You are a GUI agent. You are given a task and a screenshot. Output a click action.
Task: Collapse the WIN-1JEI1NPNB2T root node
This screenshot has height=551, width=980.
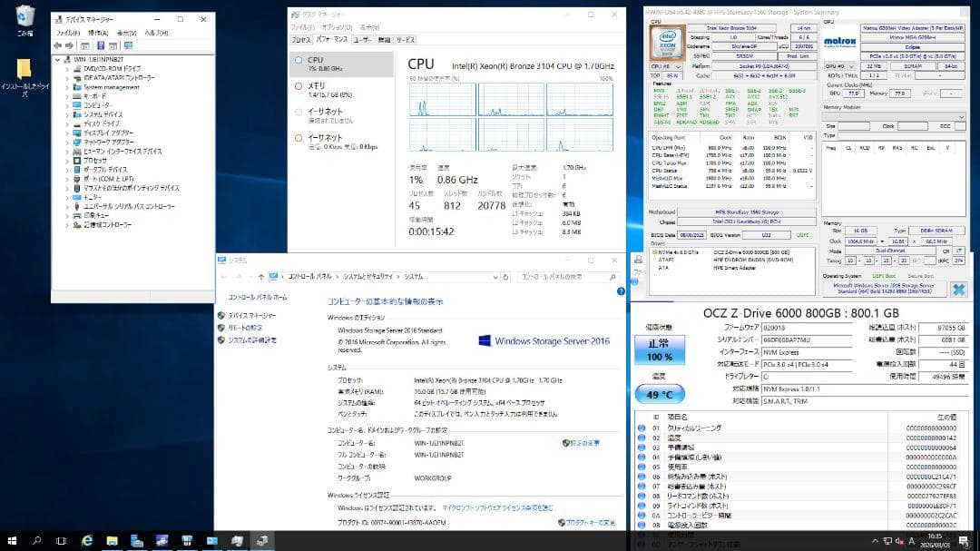point(57,59)
